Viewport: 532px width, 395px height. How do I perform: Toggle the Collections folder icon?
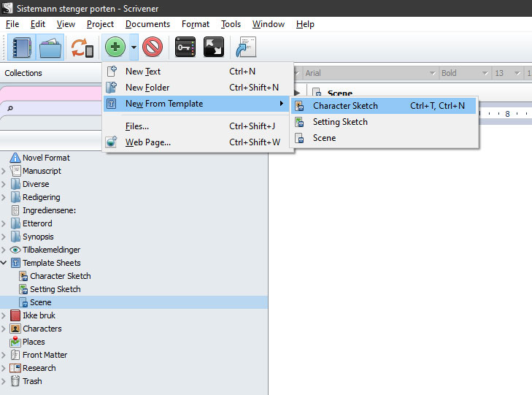pos(50,47)
